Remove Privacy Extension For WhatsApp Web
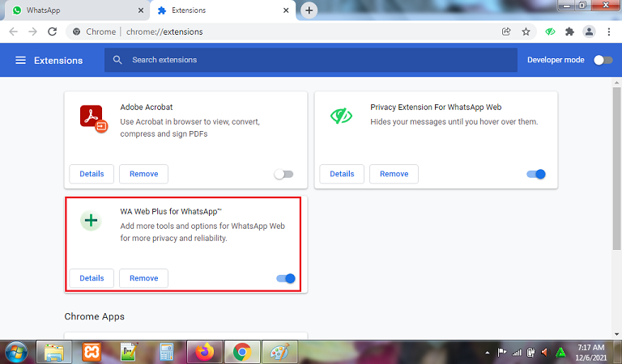 (x=394, y=174)
